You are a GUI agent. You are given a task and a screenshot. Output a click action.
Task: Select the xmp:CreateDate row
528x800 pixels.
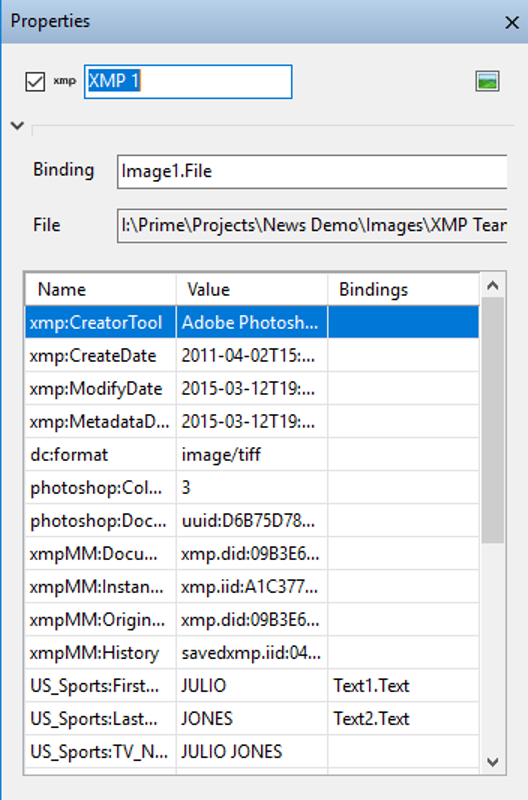coord(252,356)
